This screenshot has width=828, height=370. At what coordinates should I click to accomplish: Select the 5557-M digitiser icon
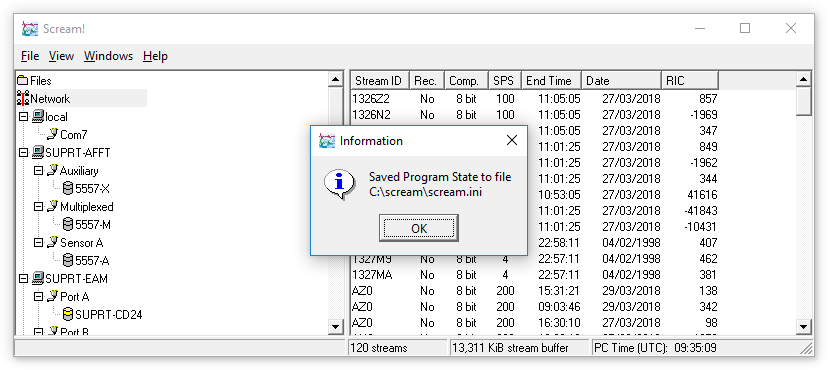pyautogui.click(x=68, y=224)
